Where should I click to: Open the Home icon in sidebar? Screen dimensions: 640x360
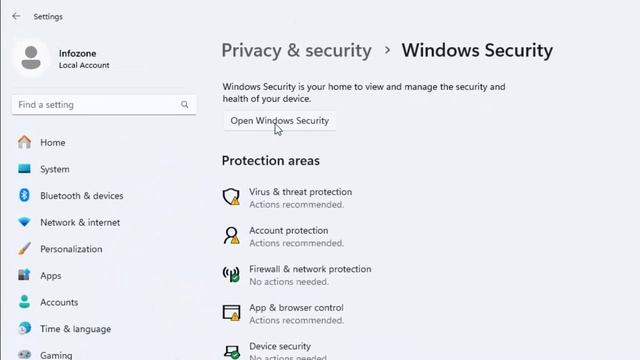pyautogui.click(x=24, y=142)
